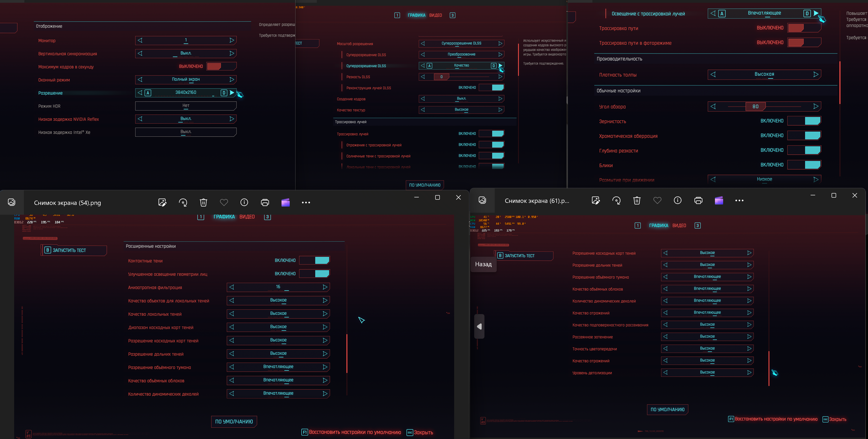The width and height of the screenshot is (868, 439).
Task: Select ГРАФИКА tab in Снимок экрана (61) window
Action: (658, 226)
